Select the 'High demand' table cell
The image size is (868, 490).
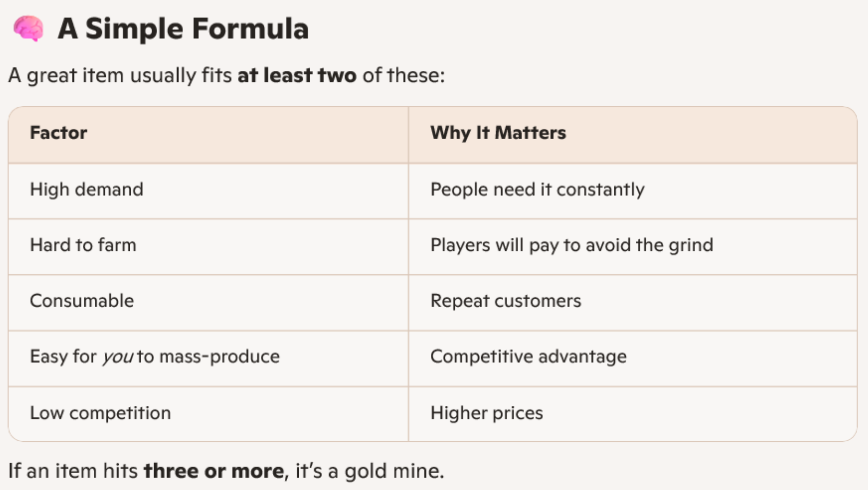87,189
